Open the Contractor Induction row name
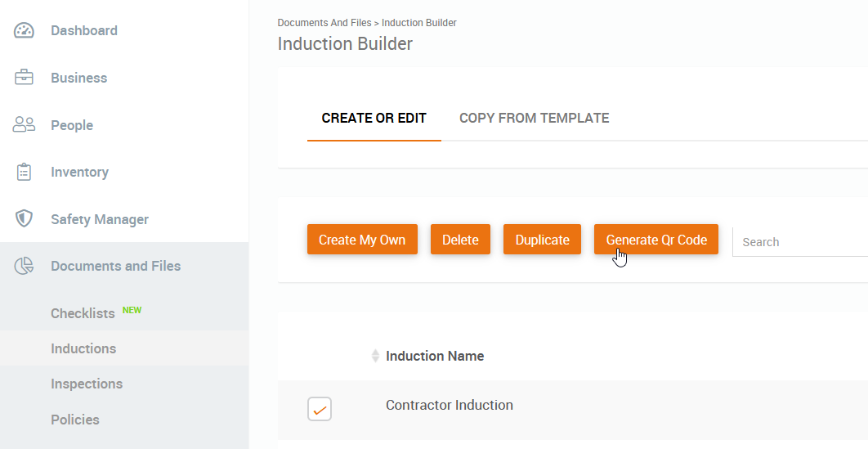868x449 pixels. tap(450, 405)
